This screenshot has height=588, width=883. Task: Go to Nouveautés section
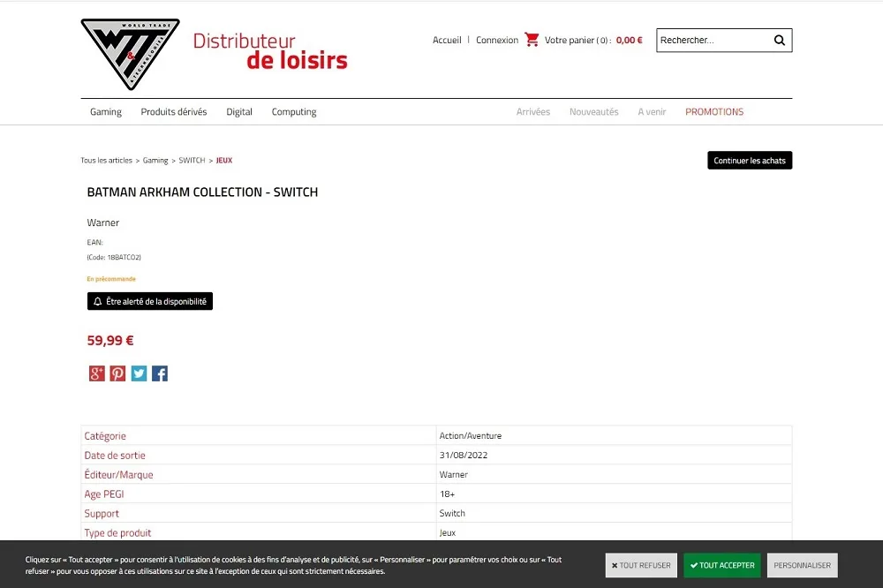(594, 111)
